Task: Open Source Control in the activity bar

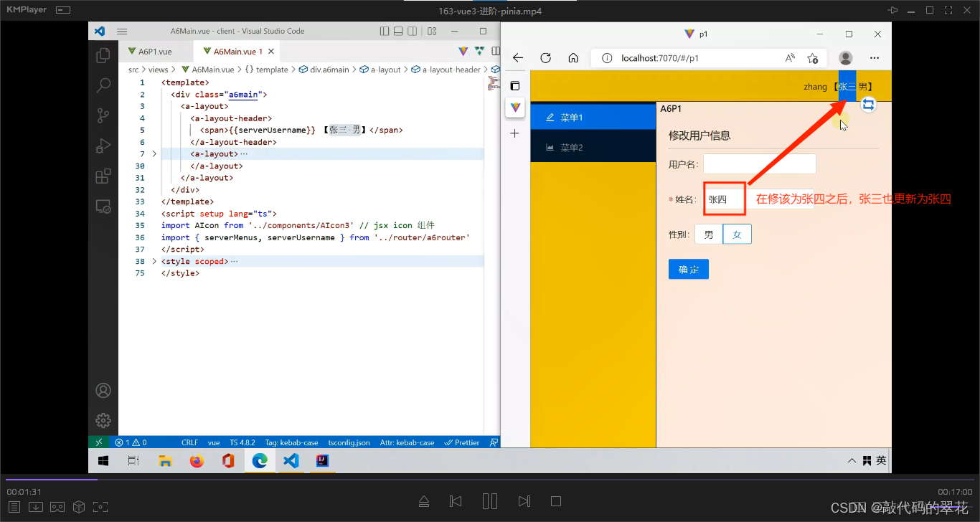Action: tap(103, 115)
